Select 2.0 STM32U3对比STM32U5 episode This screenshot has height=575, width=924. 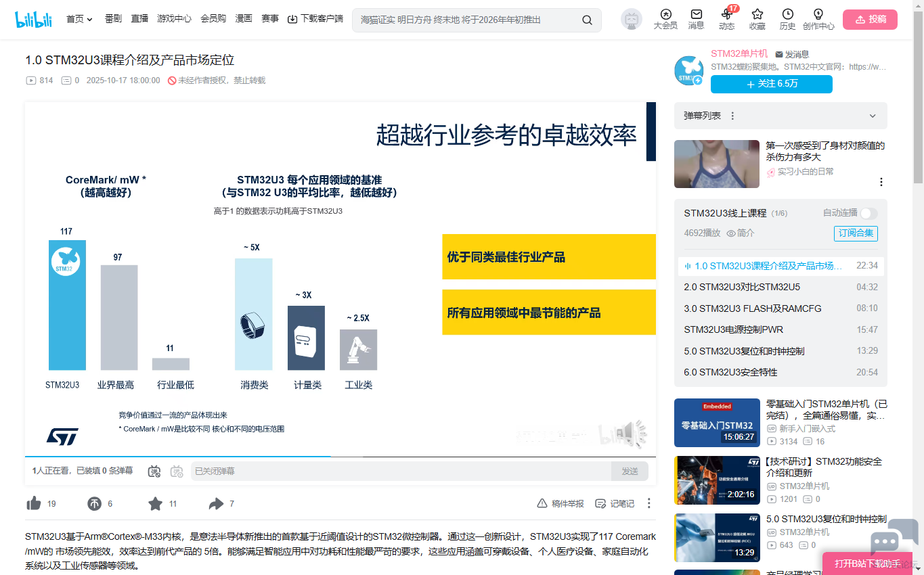742,287
